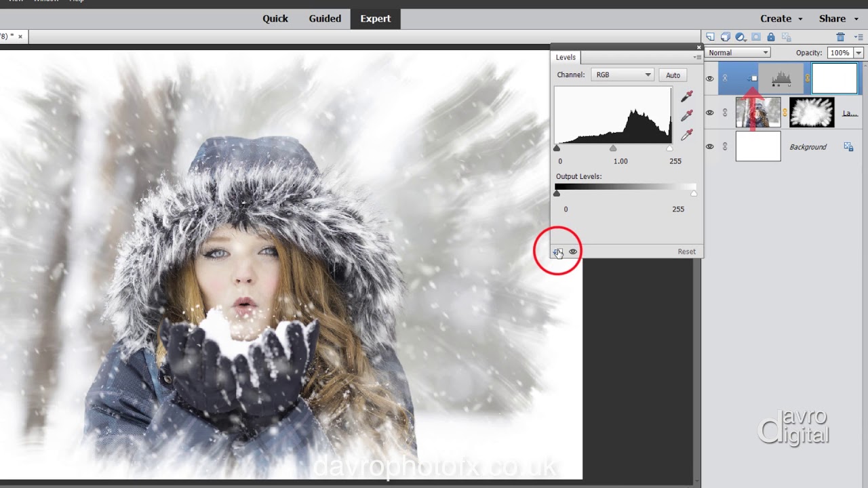This screenshot has width=868, height=488.
Task: Click the create new group icon
Action: (x=725, y=37)
